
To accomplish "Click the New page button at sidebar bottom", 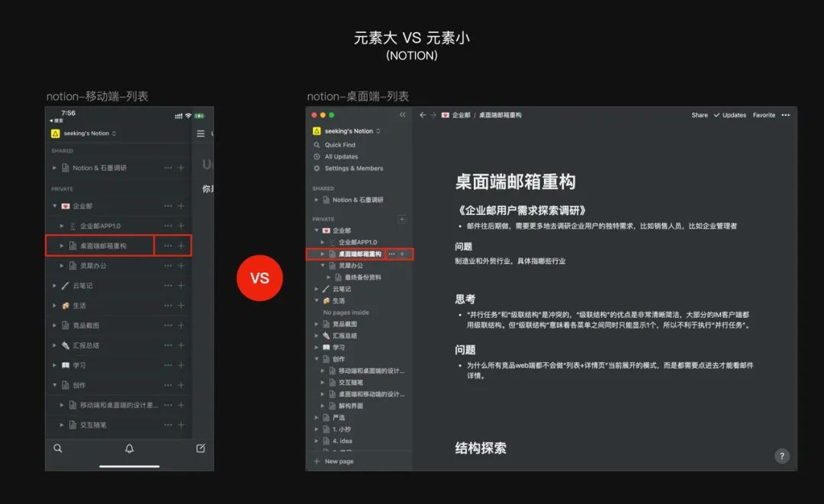I will [334, 461].
